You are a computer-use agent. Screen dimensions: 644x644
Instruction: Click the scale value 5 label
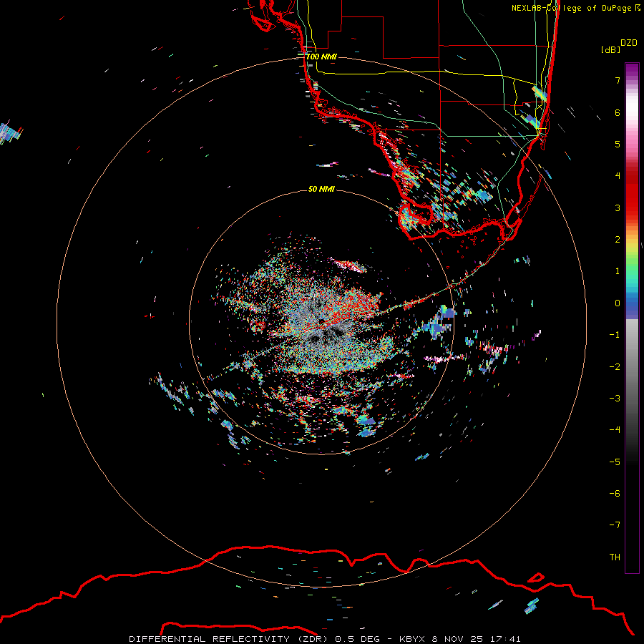(x=618, y=144)
